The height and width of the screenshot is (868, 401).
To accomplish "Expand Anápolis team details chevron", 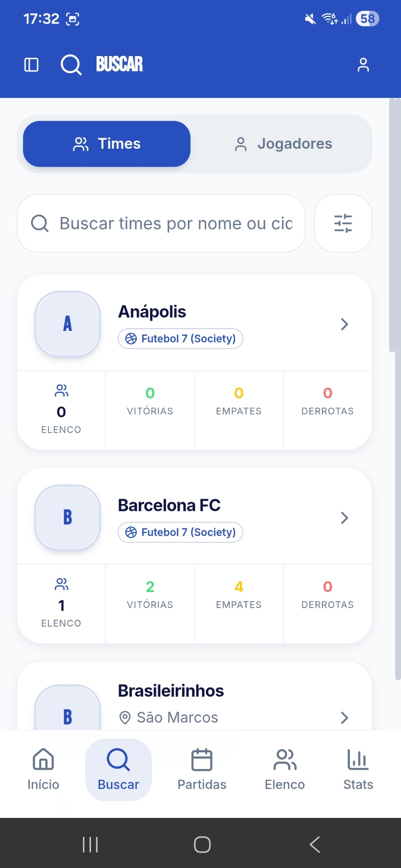I will tap(344, 324).
